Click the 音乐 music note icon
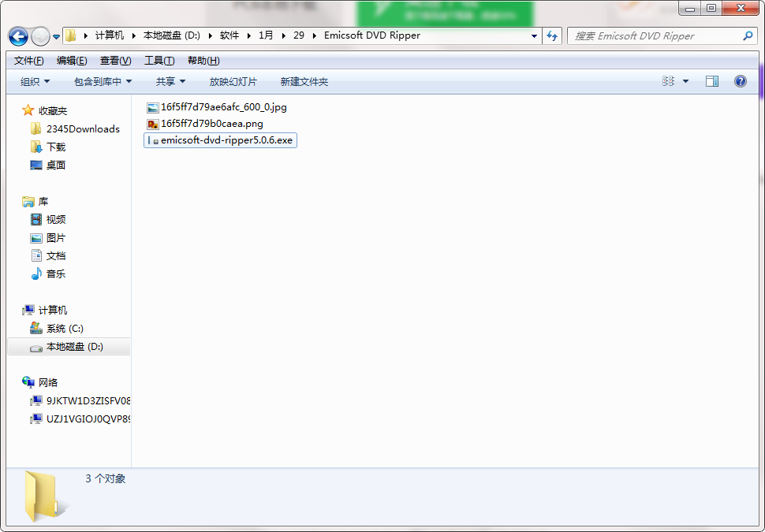 click(36, 273)
